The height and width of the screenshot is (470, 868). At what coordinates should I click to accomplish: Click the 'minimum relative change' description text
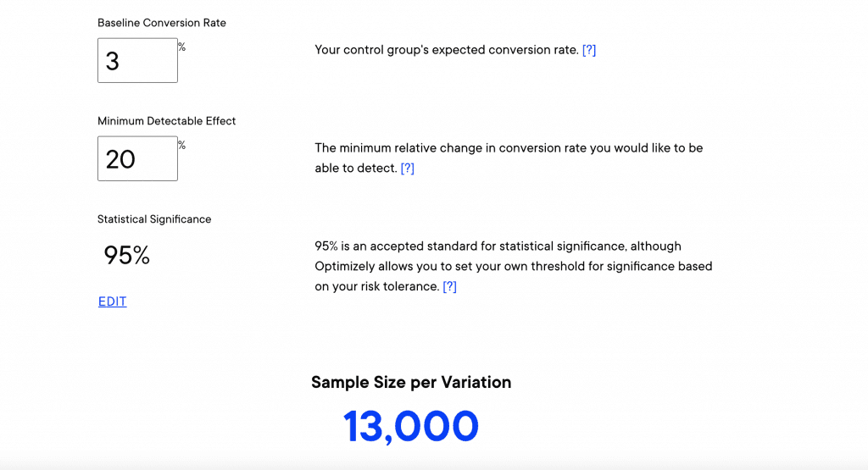[x=509, y=148]
